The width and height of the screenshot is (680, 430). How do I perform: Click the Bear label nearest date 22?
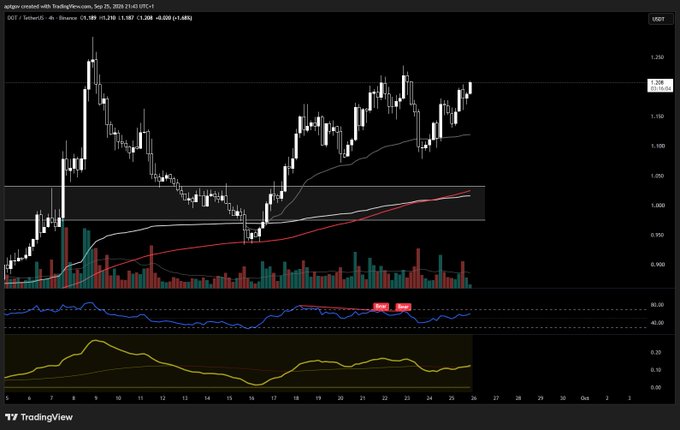381,306
